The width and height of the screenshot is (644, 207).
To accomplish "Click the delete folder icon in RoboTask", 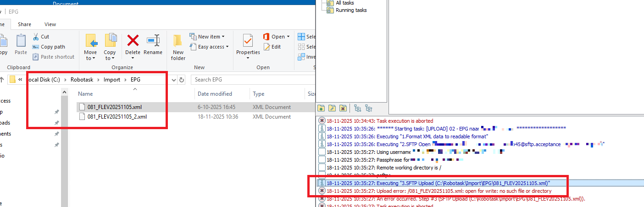I will 343,109.
